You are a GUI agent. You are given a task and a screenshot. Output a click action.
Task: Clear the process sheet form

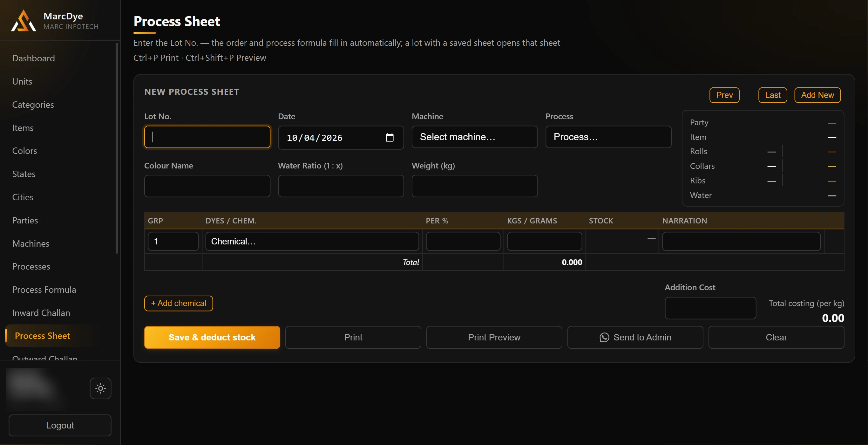pyautogui.click(x=776, y=337)
